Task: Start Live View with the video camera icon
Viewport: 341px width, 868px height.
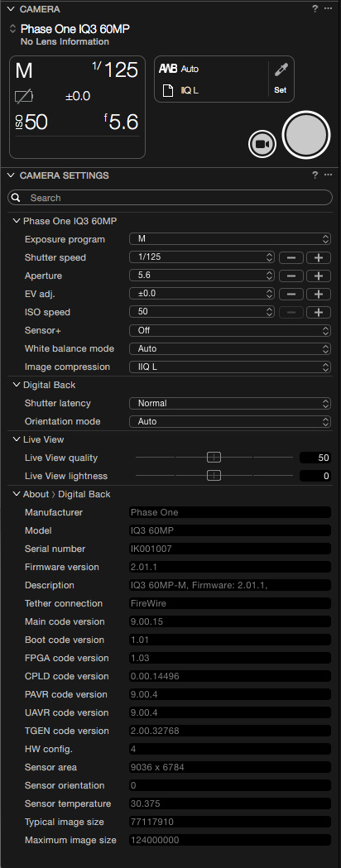Action: pos(262,145)
